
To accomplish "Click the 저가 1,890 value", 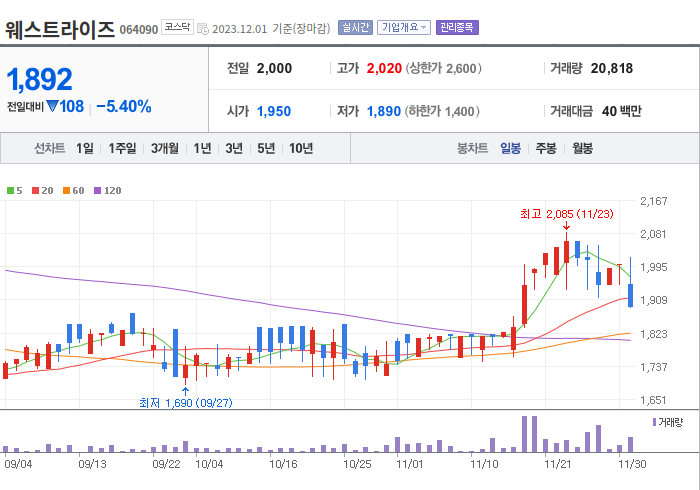I will point(383,111).
